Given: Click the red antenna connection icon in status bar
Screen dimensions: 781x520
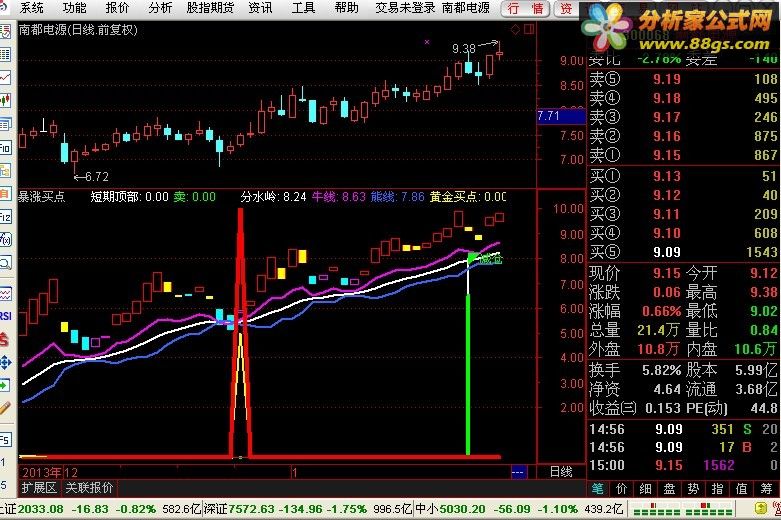Looking at the screenshot, I should pos(777,509).
